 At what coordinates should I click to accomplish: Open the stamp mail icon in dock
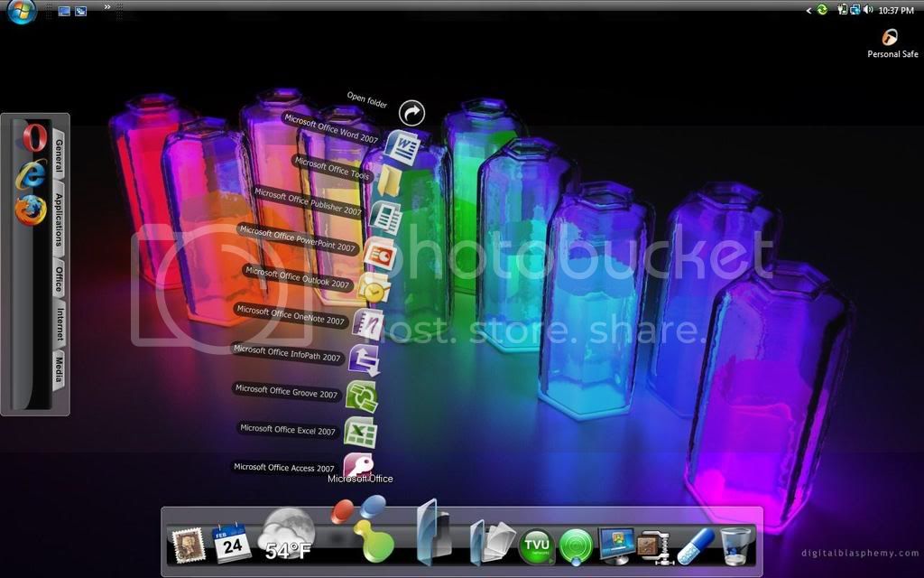[189, 545]
